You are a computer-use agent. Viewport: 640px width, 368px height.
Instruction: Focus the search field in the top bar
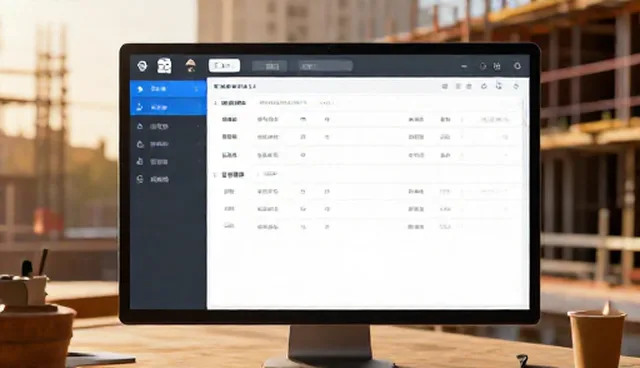[x=325, y=66]
